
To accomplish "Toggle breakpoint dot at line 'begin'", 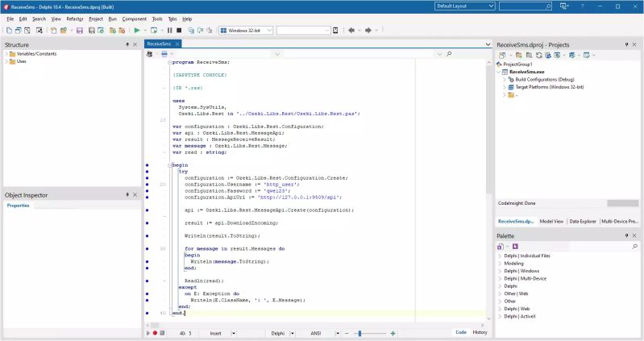I will tap(147, 165).
